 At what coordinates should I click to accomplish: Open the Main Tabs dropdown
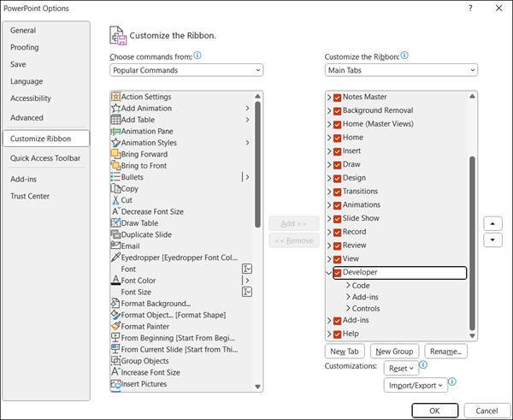click(401, 70)
